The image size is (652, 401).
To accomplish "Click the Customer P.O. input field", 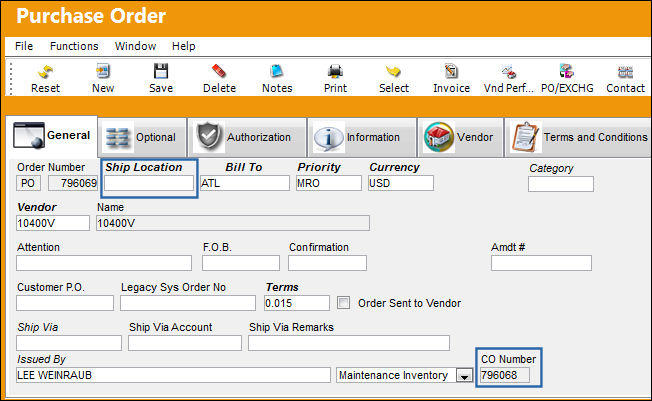I will coord(65,303).
